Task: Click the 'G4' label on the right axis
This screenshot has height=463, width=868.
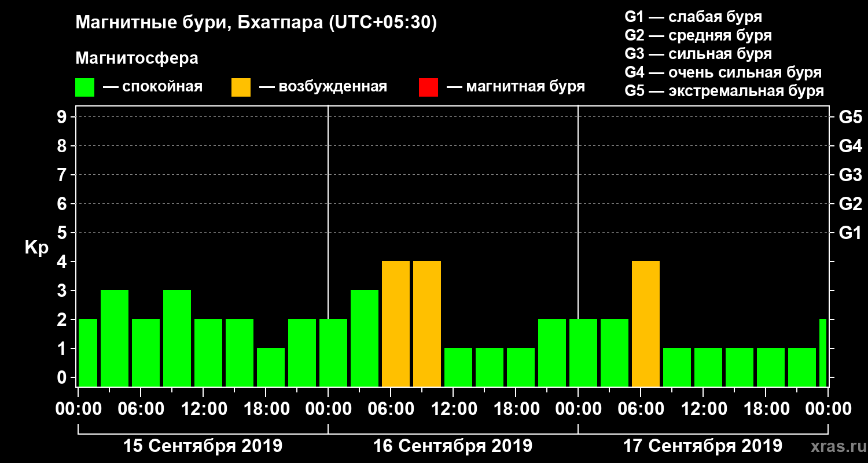Action: [x=851, y=146]
